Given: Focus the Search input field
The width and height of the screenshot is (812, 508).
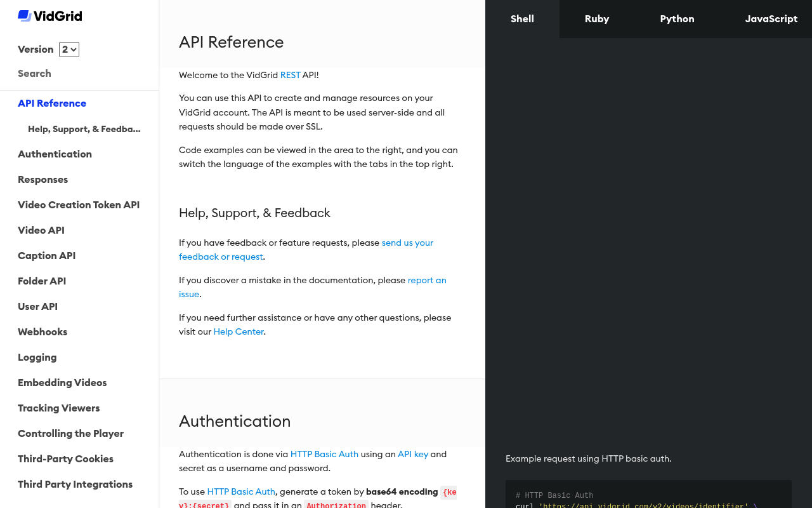Looking at the screenshot, I should (x=79, y=74).
